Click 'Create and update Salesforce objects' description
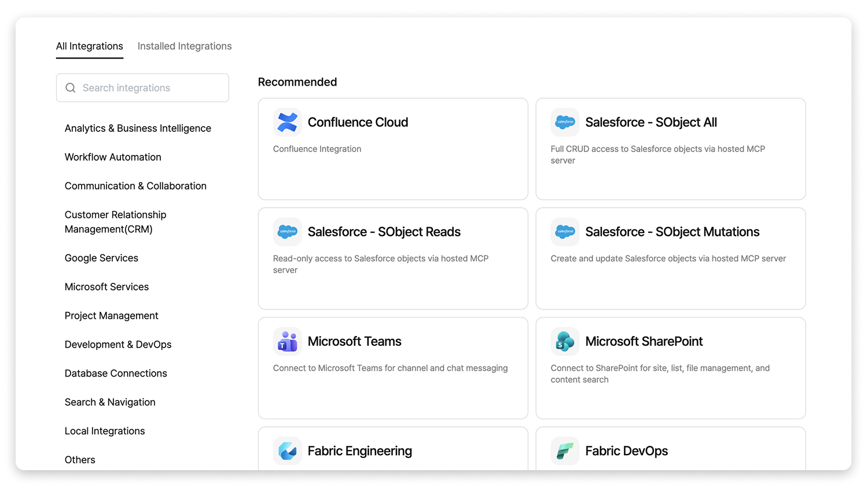This screenshot has height=491, width=868. (x=668, y=259)
